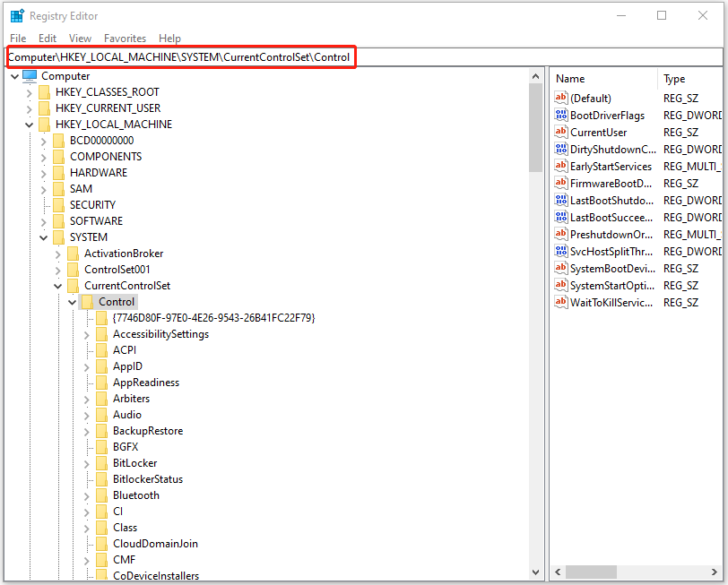Open the View menu
Image resolution: width=728 pixels, height=585 pixels.
81,38
